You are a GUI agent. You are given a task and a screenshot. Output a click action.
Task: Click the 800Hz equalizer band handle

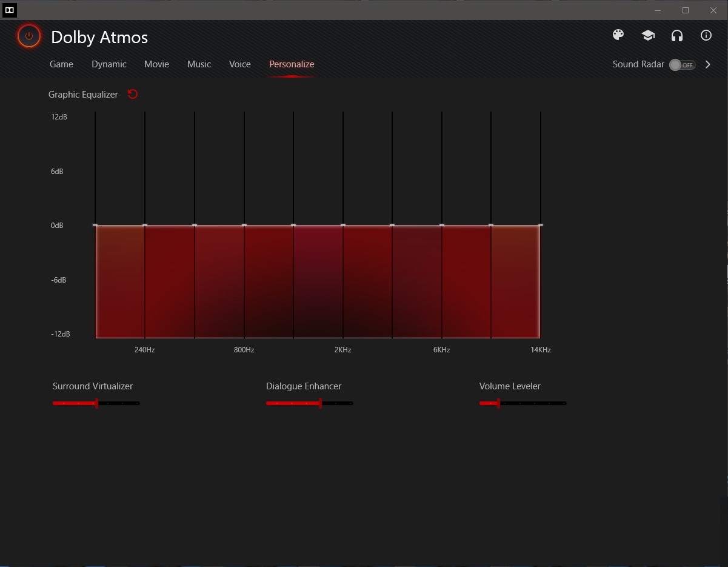(244, 225)
